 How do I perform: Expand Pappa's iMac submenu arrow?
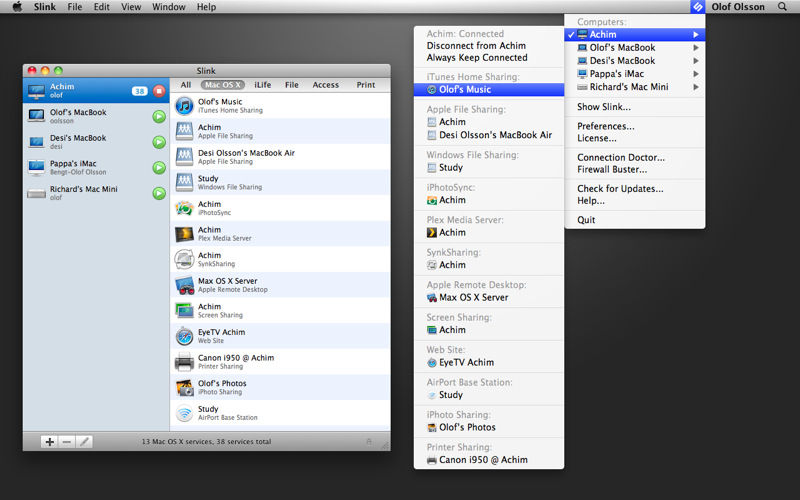coord(696,74)
